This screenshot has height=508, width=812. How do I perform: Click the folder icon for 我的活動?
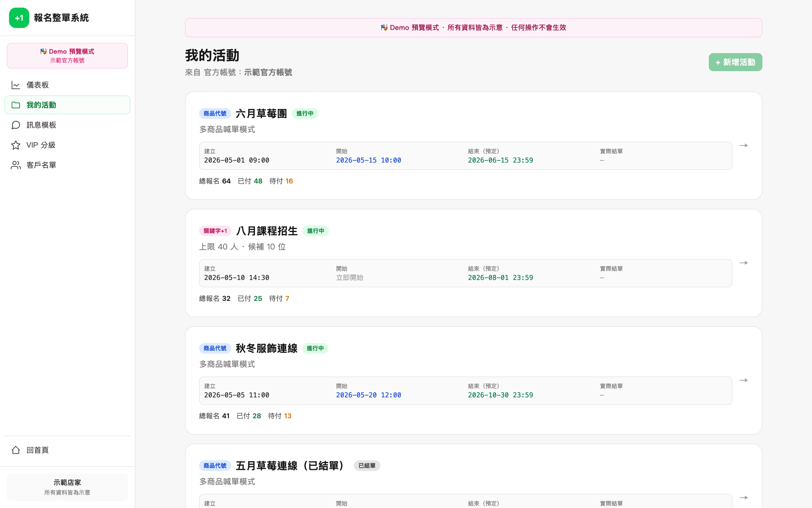(16, 105)
